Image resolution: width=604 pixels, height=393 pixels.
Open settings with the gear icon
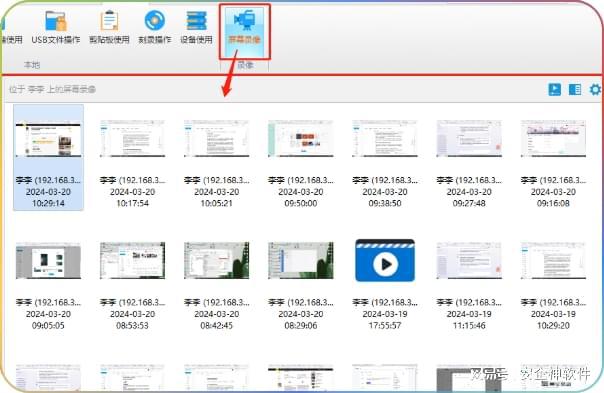pyautogui.click(x=595, y=89)
